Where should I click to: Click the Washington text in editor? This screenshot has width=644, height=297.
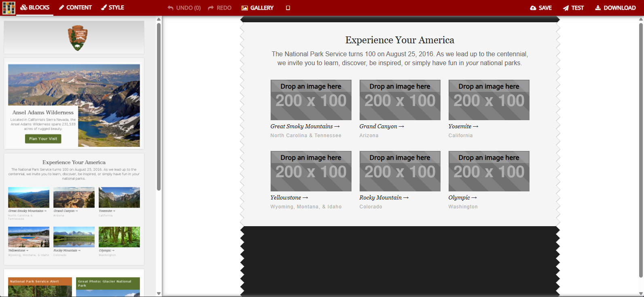(463, 207)
